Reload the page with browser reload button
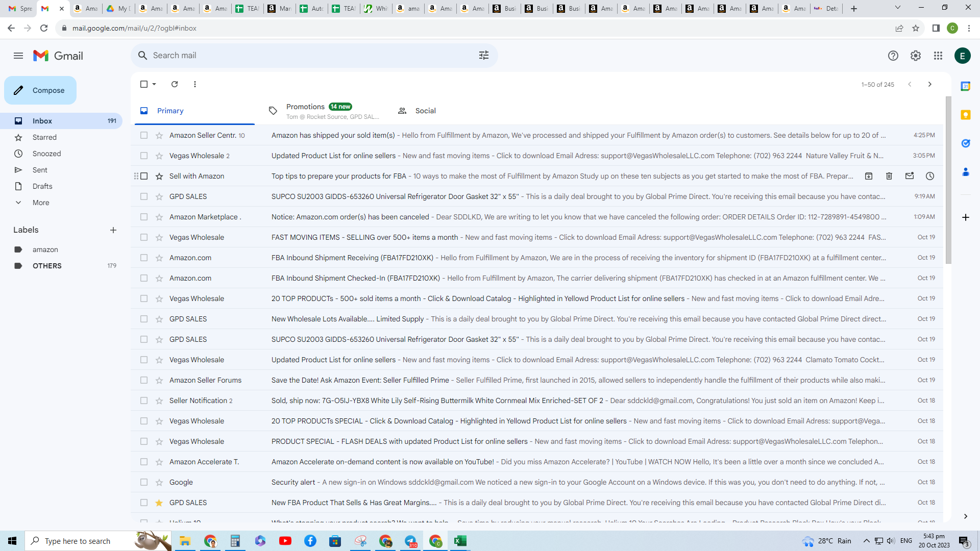980x551 pixels. point(44,28)
